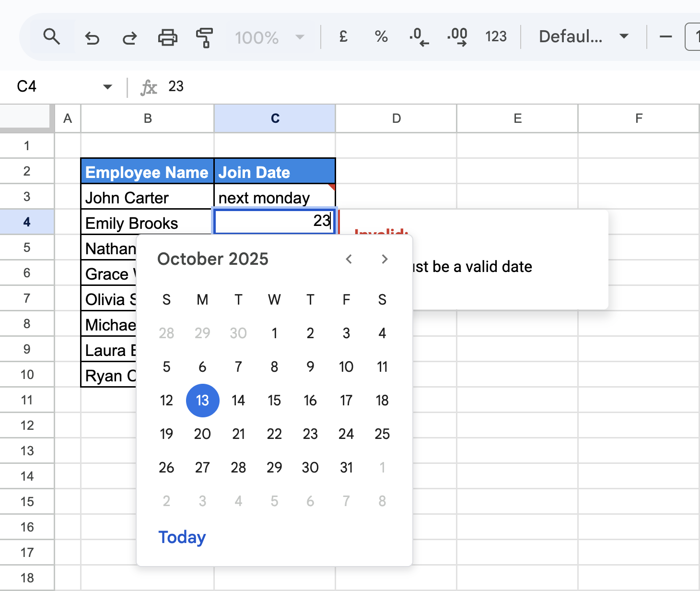Click the select-all corner box
700x591 pixels.
coord(25,117)
